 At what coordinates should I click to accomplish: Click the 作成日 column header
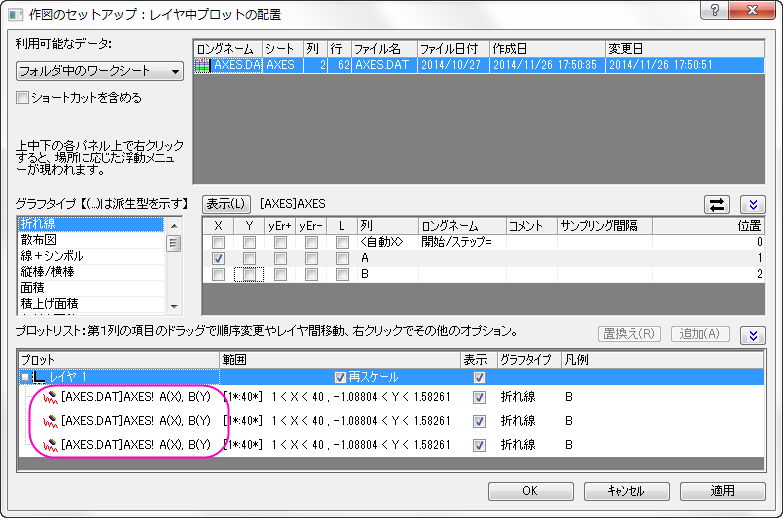tap(547, 49)
